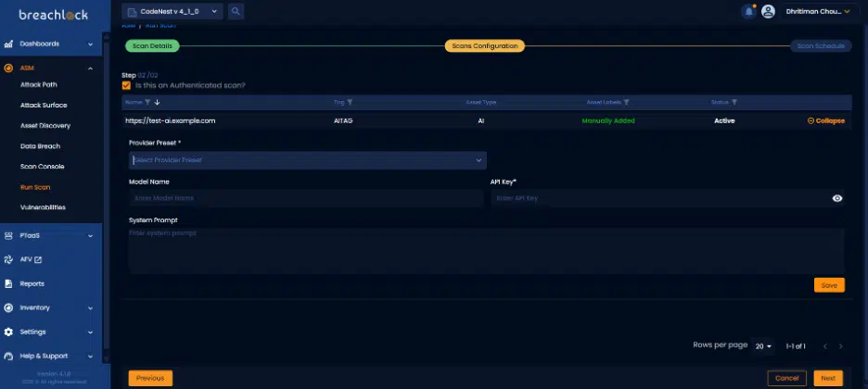Click the Previous button
The image size is (868, 389).
150,379
